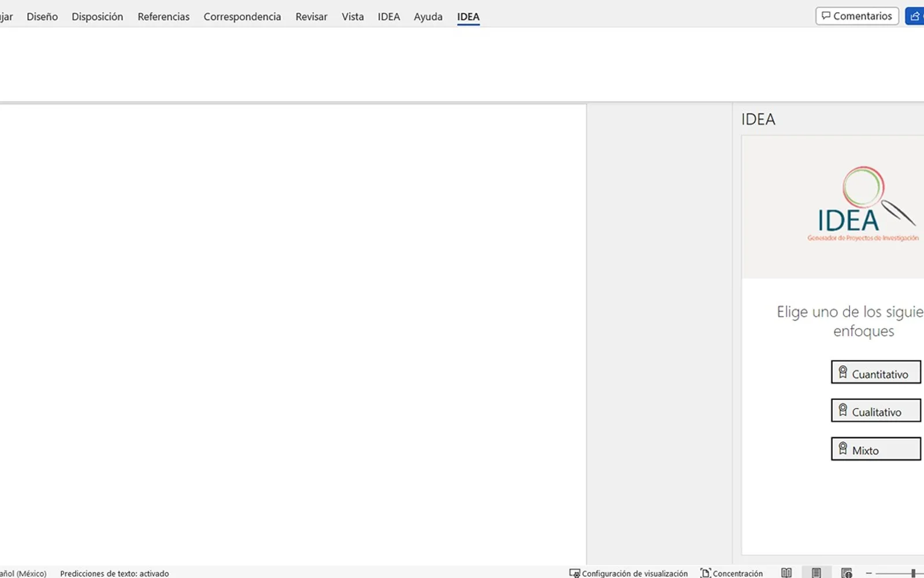The image size is (924, 578).
Task: Open the IDEA tab between Vista and Ayuda
Action: click(x=389, y=17)
